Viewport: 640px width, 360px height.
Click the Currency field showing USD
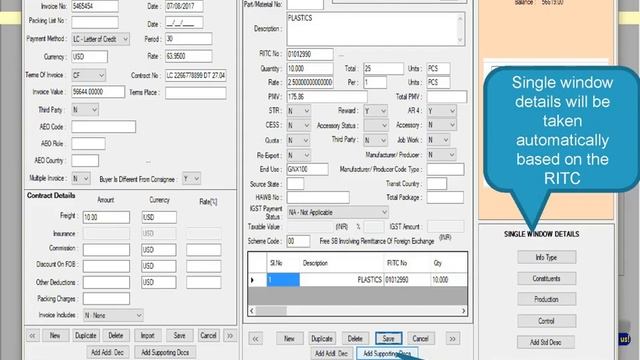tap(90, 57)
